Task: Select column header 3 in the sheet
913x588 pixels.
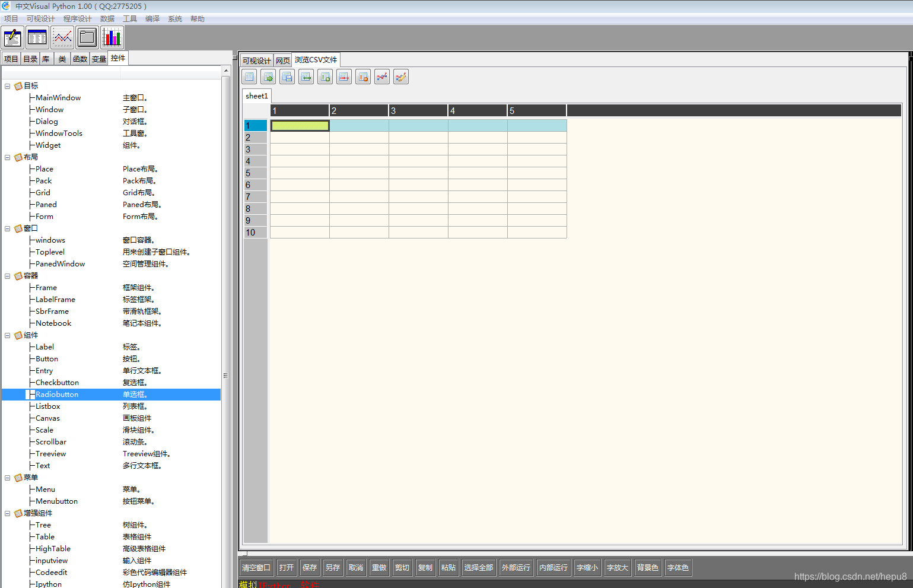Action: coord(418,110)
